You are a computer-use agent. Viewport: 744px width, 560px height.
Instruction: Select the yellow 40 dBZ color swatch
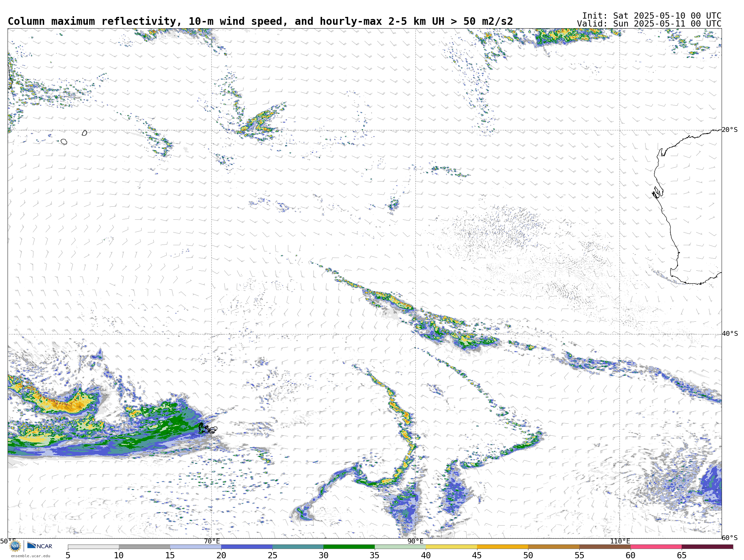point(451,547)
